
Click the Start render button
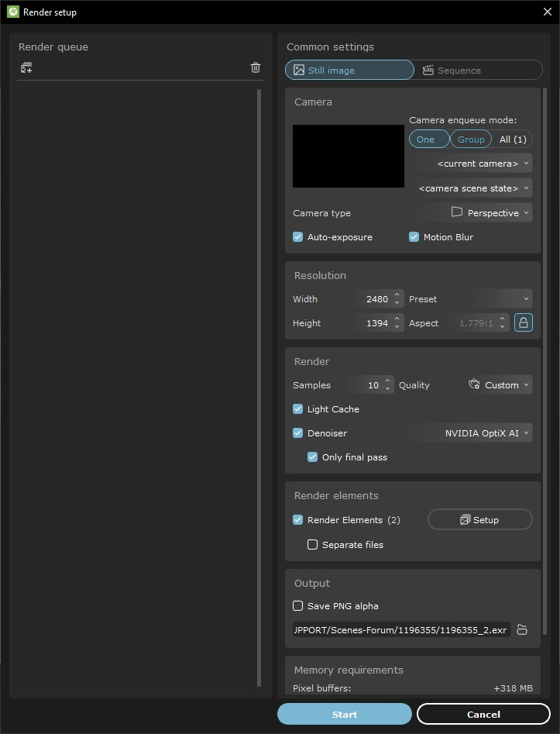point(345,715)
